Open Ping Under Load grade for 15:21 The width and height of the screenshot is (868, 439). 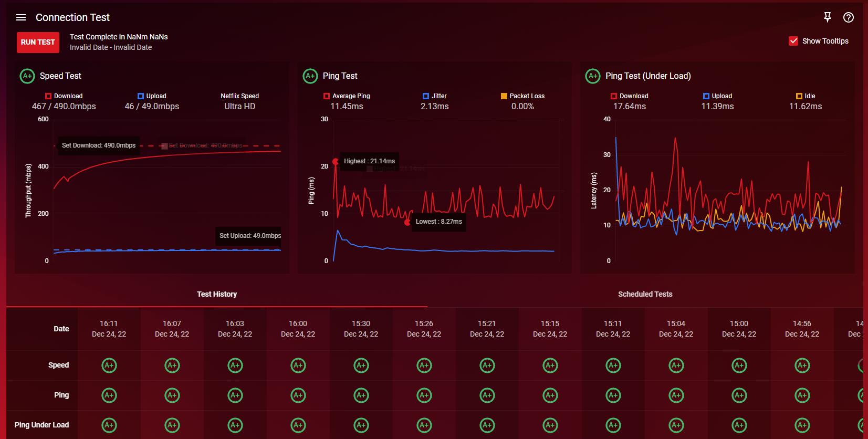487,425
